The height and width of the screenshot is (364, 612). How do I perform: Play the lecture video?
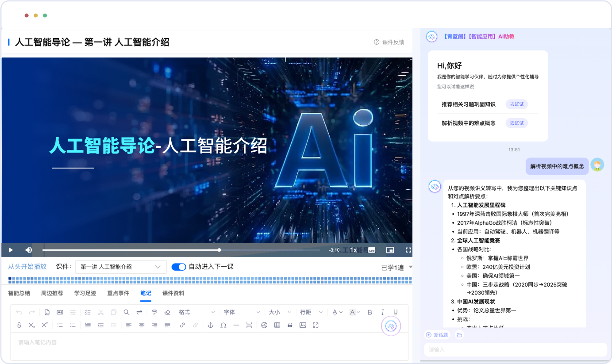(x=11, y=250)
